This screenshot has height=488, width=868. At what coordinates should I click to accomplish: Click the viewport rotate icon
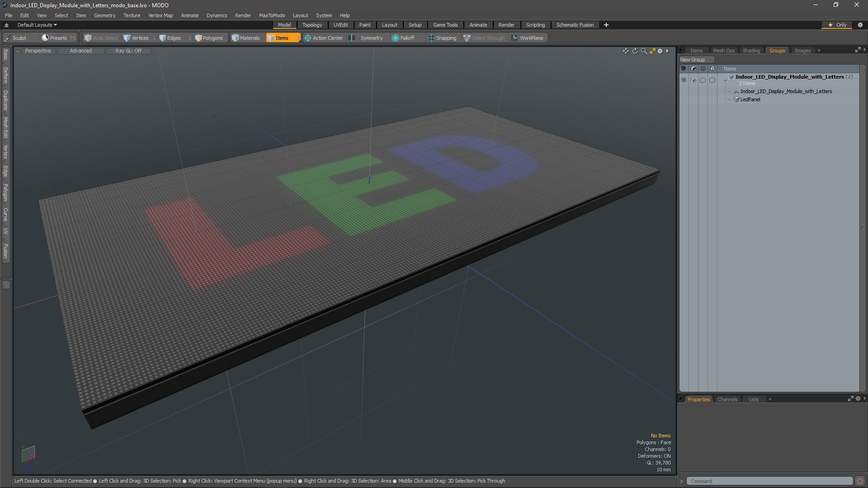(635, 51)
